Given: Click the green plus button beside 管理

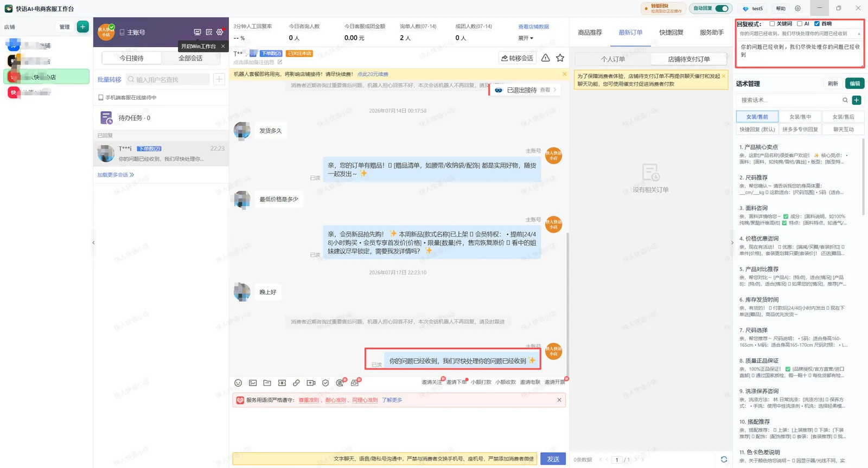Looking at the screenshot, I should click(x=83, y=27).
